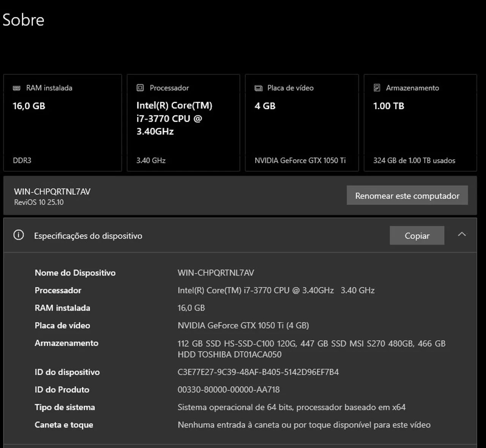Image resolution: width=486 pixels, height=448 pixels.
Task: Click the 16,0 GB value in RAM card
Action: click(x=29, y=106)
